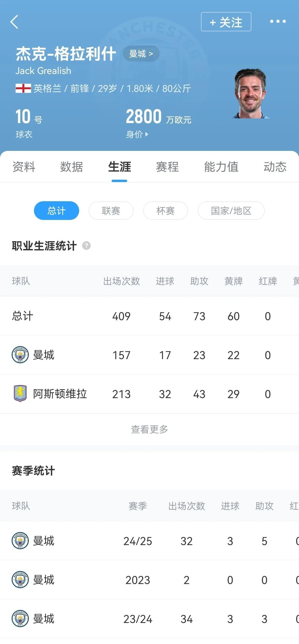Tap the back arrow icon
Viewport: 299px width, 644px height.
[x=14, y=22]
